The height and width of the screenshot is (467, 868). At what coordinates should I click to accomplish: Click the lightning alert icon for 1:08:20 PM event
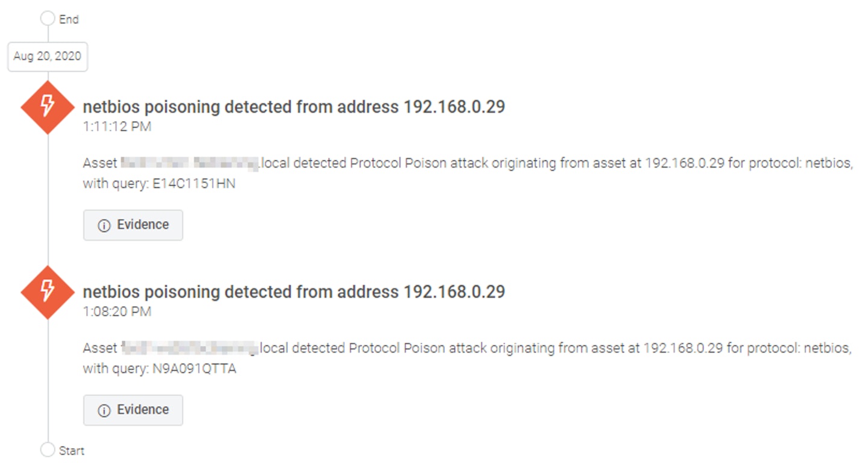[x=48, y=292]
